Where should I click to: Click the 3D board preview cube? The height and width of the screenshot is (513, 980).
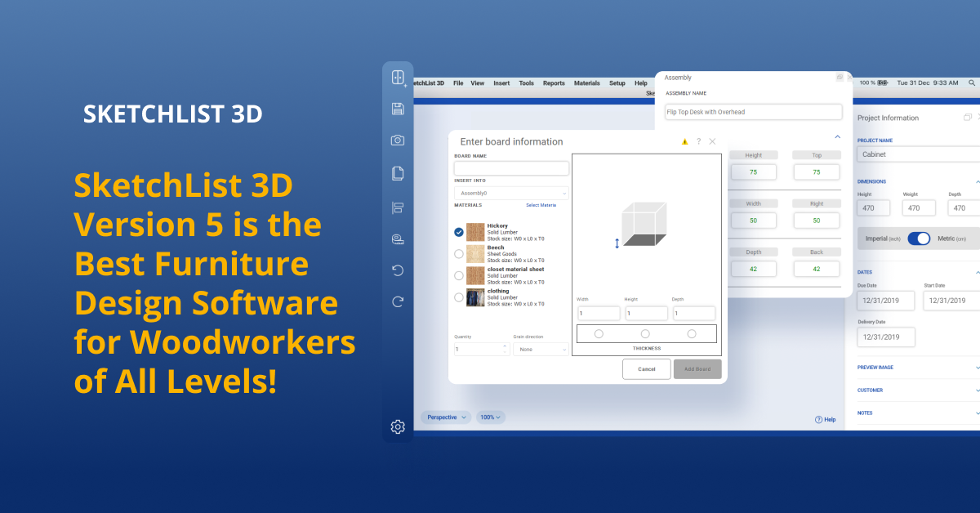tap(644, 225)
